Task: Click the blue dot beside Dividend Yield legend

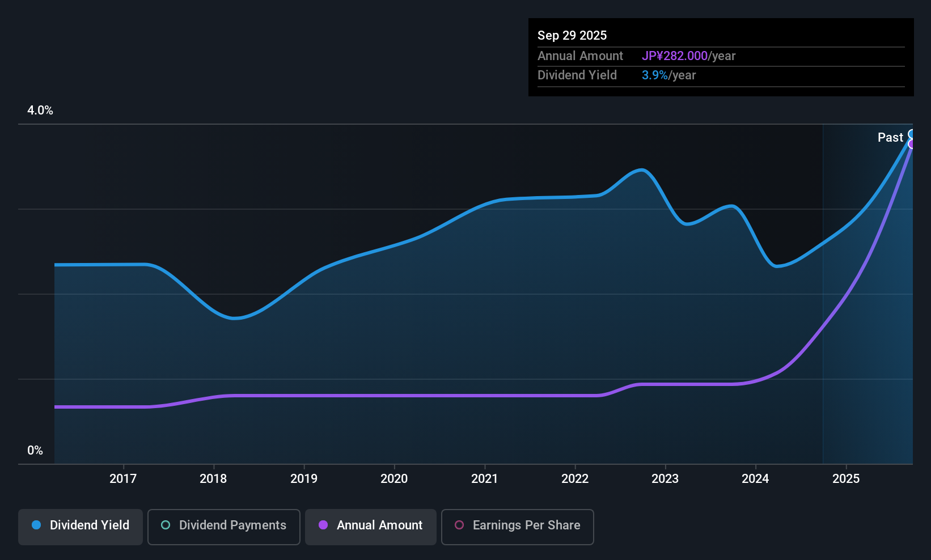Action: click(x=36, y=525)
